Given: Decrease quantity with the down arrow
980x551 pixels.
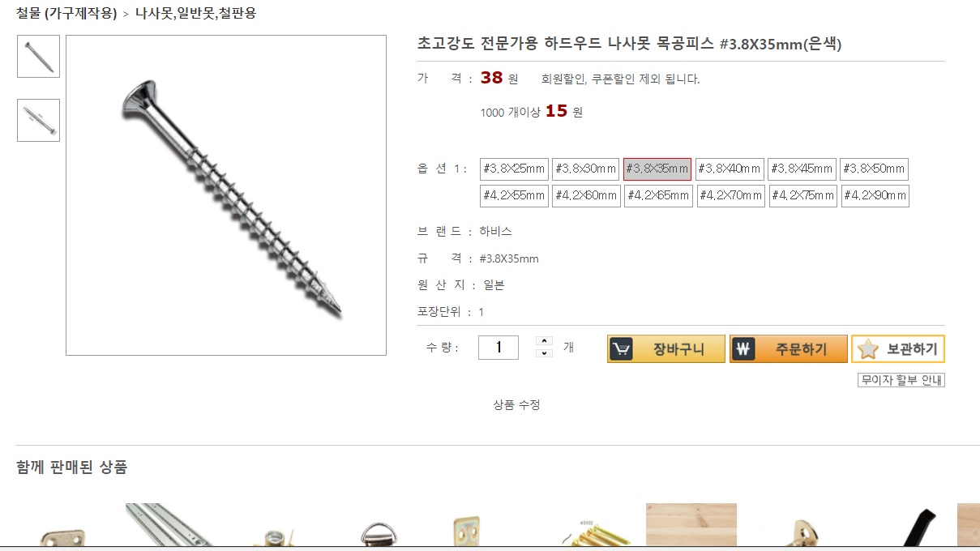Looking at the screenshot, I should [545, 353].
